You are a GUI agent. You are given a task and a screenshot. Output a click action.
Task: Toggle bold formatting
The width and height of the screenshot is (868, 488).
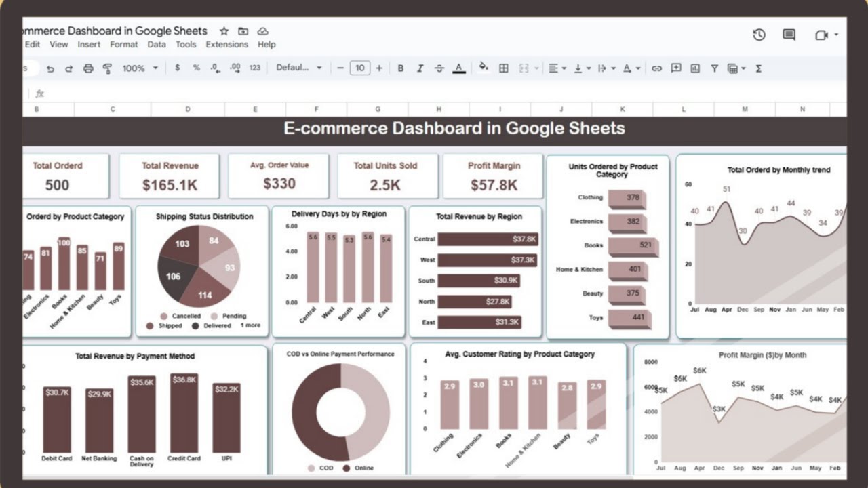pyautogui.click(x=401, y=68)
